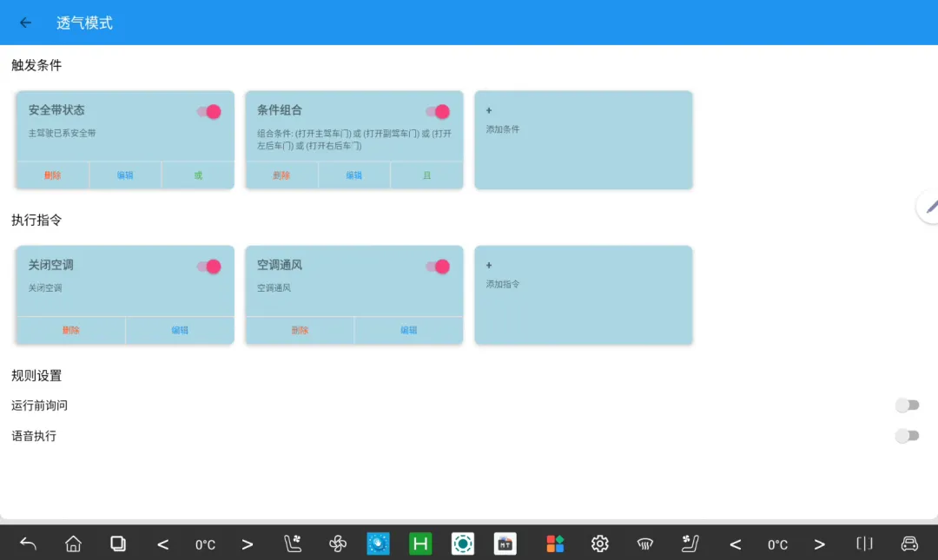Launch the MT app icon

click(x=505, y=544)
